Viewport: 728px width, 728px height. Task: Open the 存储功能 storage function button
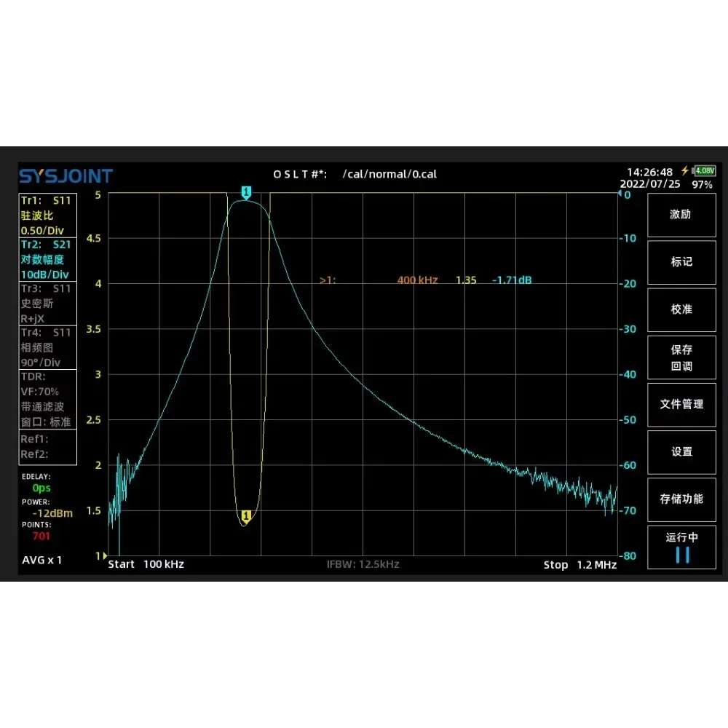(681, 499)
